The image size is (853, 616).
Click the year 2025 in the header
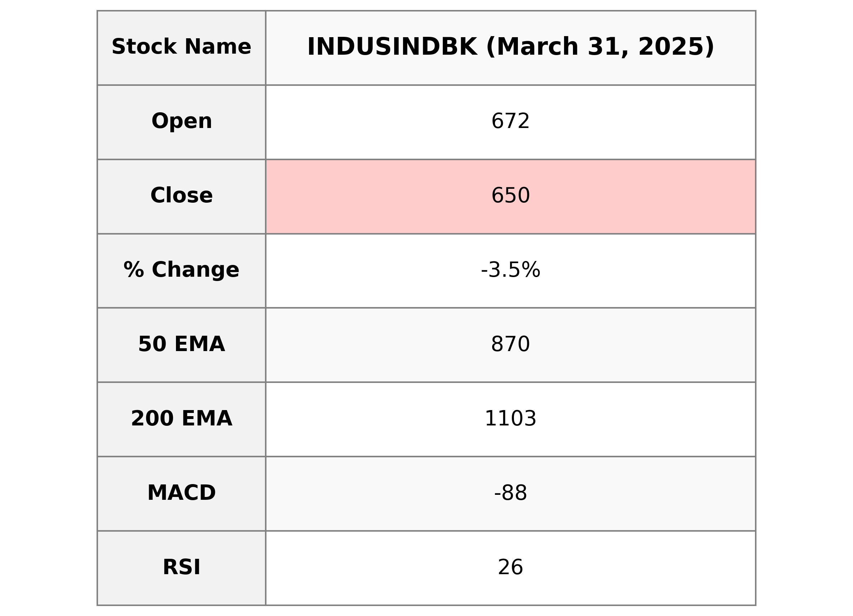(x=671, y=47)
